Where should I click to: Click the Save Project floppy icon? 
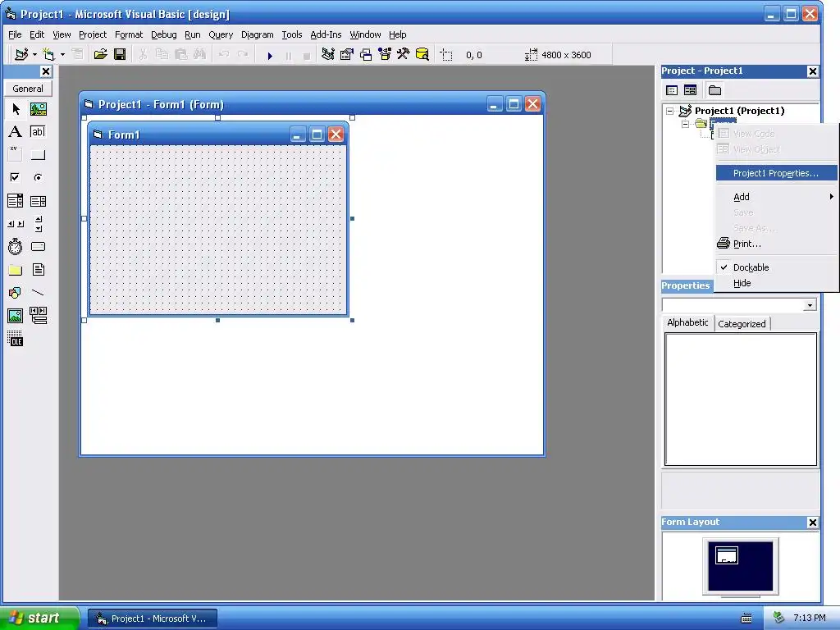click(x=120, y=55)
